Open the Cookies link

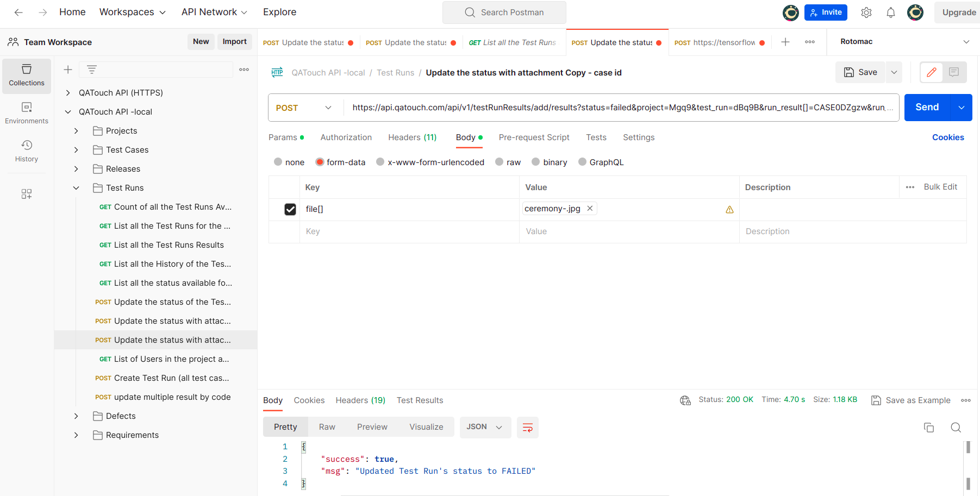point(947,137)
